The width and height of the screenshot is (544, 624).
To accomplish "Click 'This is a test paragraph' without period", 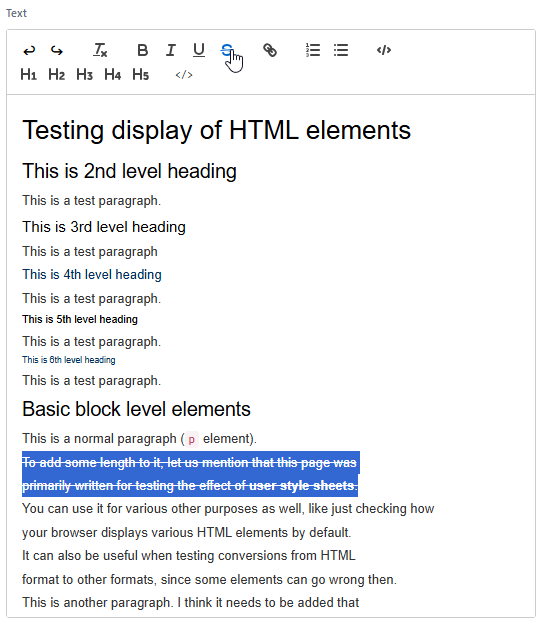I will [x=90, y=252].
